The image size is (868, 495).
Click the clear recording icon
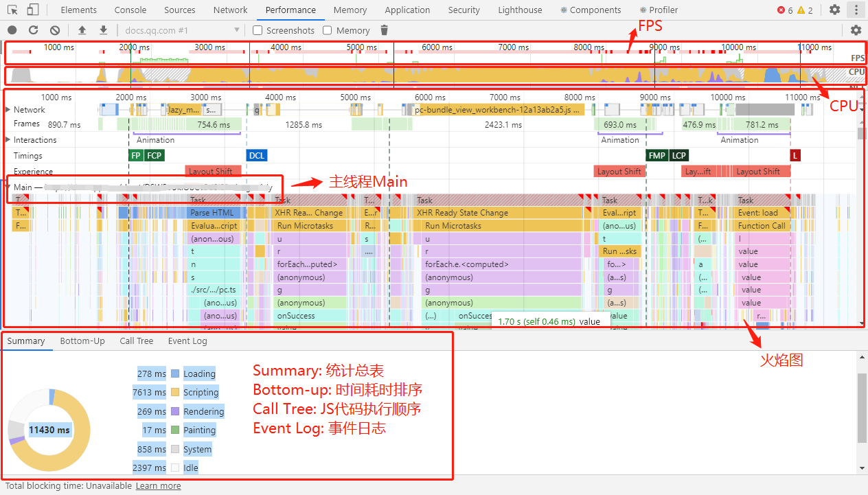55,30
